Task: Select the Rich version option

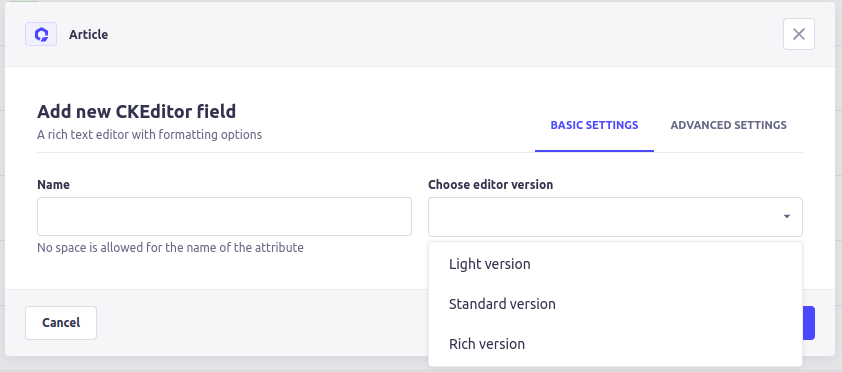Action: 615,344
